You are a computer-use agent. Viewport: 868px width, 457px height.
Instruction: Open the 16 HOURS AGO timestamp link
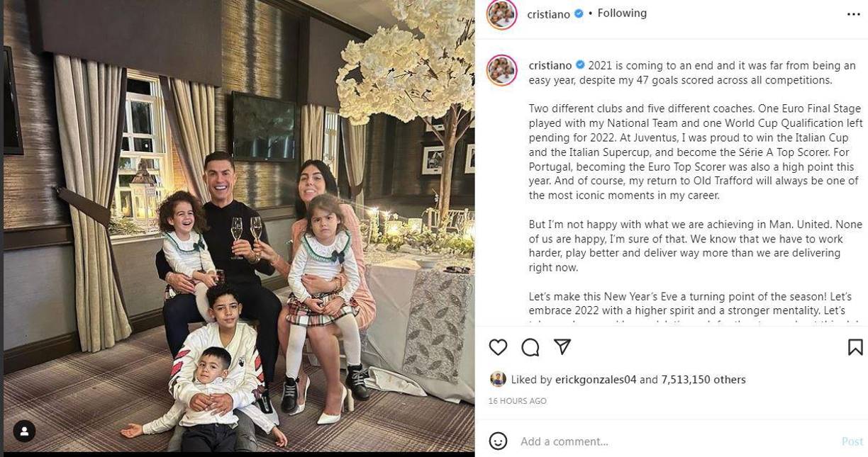pos(517,401)
